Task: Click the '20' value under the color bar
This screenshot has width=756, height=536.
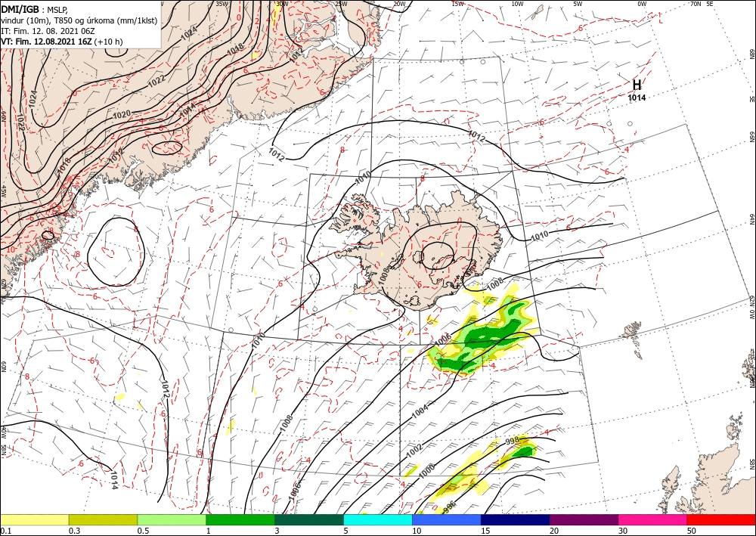Action: click(x=554, y=531)
